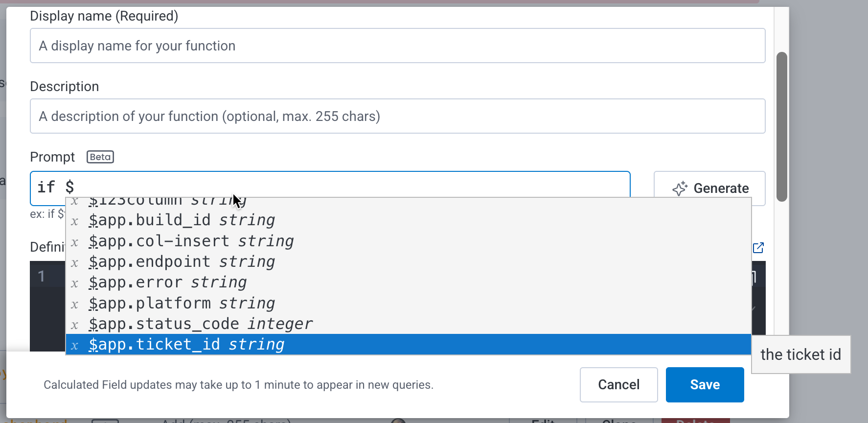Select $app.ticket_id from the suggestion list
Screen dimensions: 868x423
click(186, 345)
